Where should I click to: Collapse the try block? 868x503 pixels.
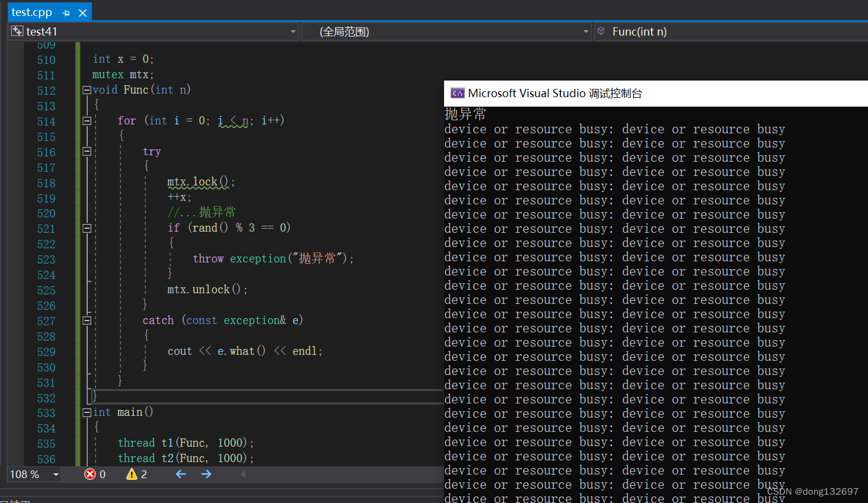(87, 152)
